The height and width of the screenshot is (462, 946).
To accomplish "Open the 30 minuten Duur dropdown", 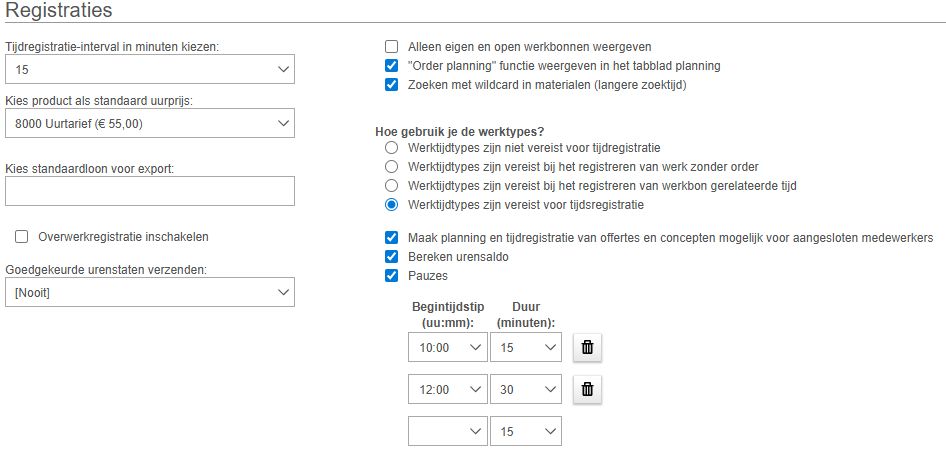I will click(x=525, y=389).
